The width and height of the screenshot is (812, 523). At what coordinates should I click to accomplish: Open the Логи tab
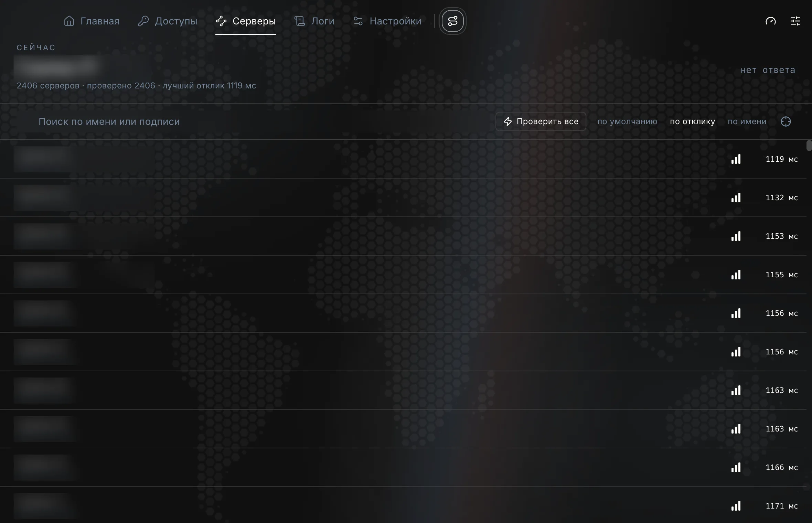[x=314, y=21]
